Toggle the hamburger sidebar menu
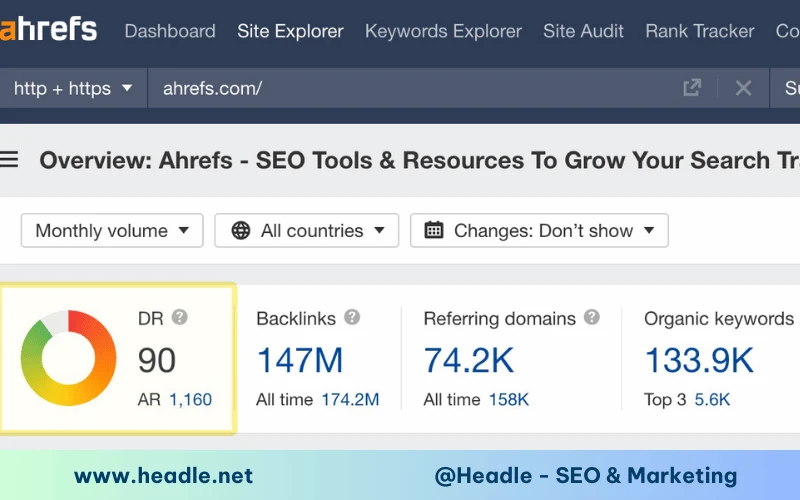The height and width of the screenshot is (500, 800). coord(10,160)
